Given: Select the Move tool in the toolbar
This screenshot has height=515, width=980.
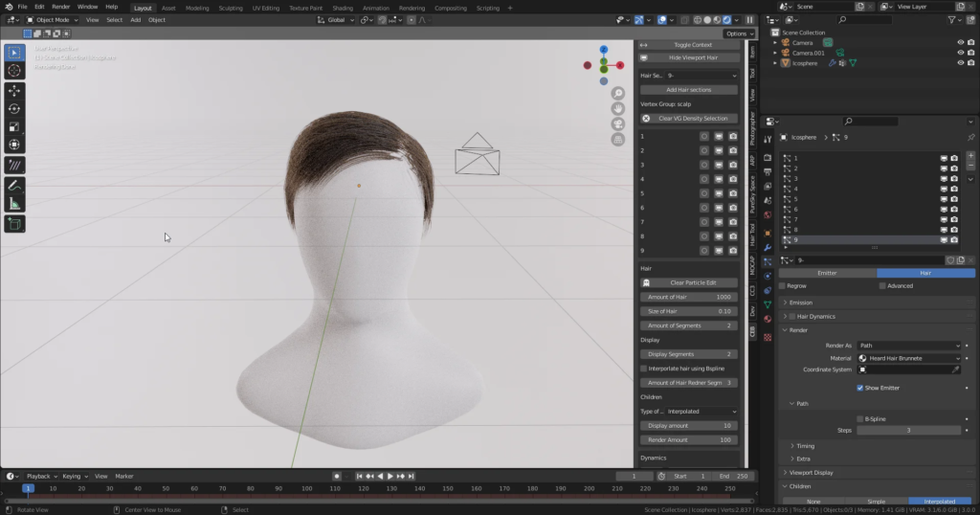Looking at the screenshot, I should tap(14, 90).
